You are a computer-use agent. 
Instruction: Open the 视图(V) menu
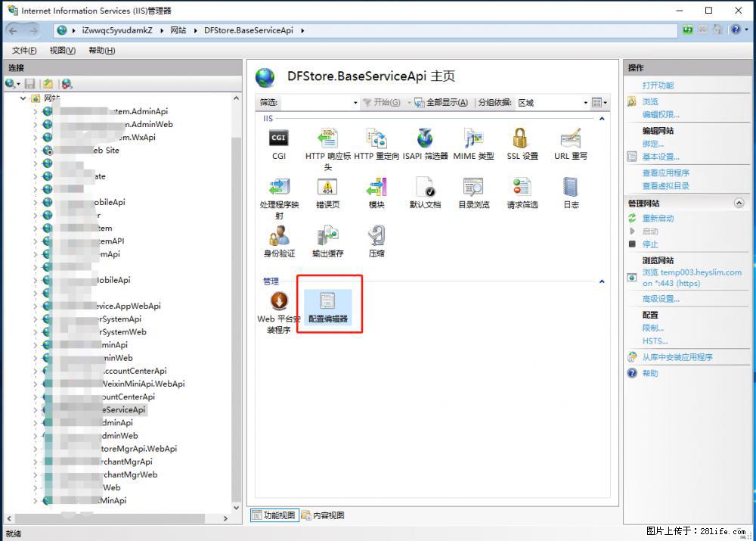62,51
